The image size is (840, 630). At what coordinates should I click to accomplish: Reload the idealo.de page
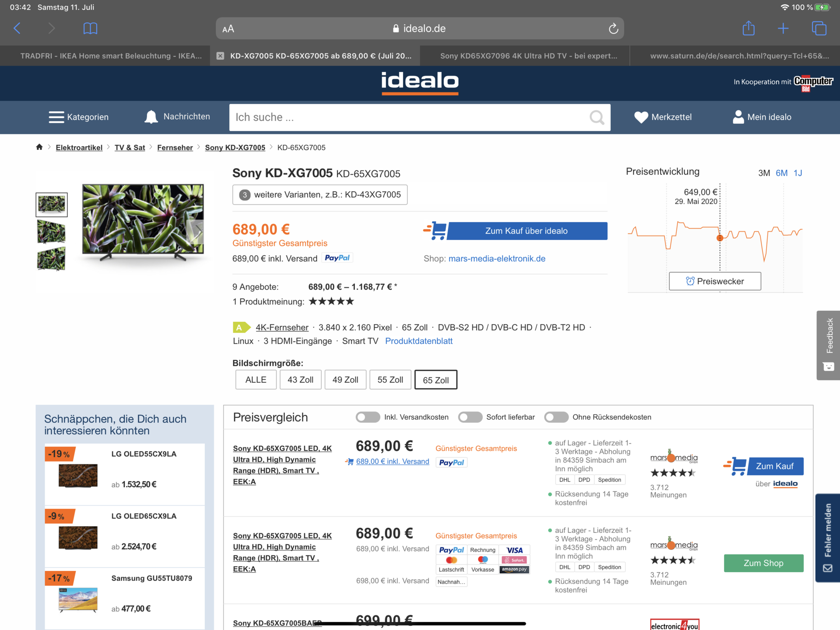[x=613, y=28]
